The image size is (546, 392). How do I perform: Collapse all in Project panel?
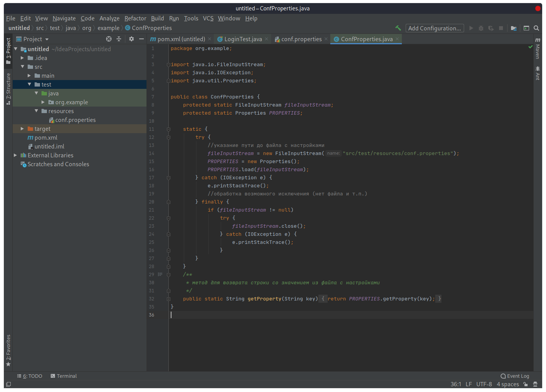click(x=119, y=39)
